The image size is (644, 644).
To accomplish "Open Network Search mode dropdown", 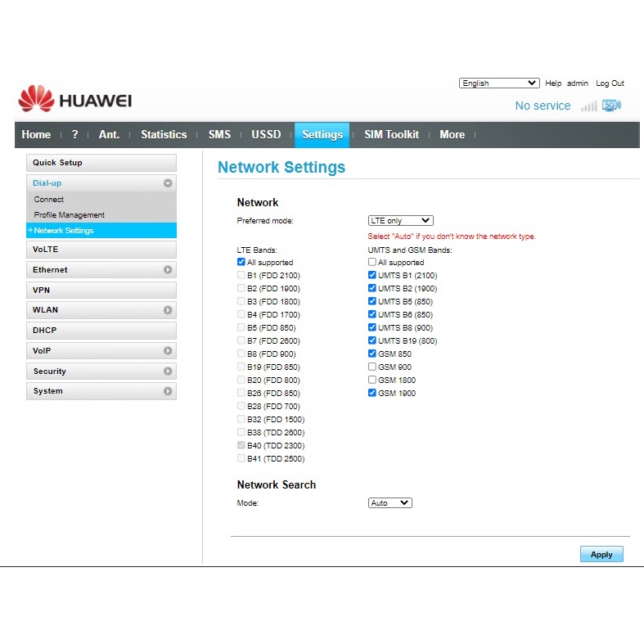I will (x=390, y=503).
